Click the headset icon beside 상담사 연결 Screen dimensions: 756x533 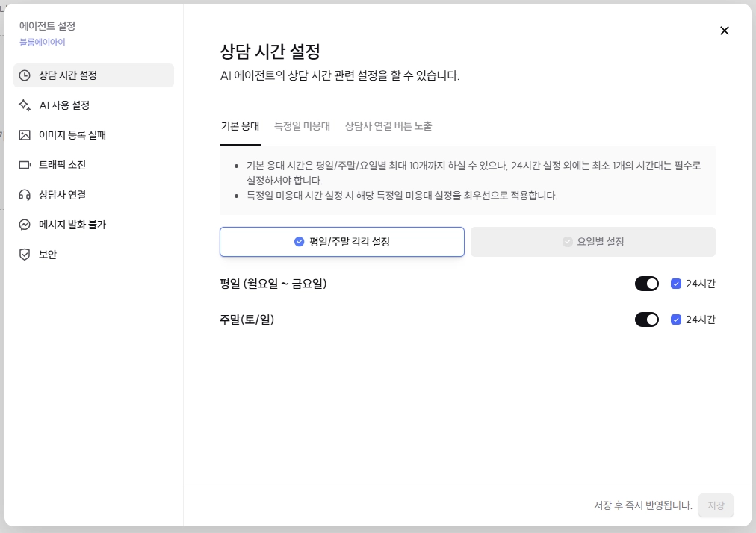25,195
